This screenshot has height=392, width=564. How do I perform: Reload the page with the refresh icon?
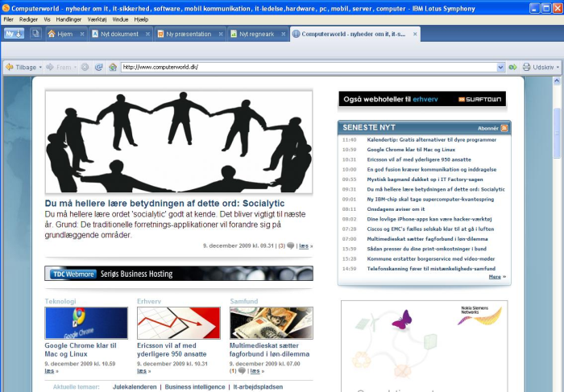pos(99,67)
